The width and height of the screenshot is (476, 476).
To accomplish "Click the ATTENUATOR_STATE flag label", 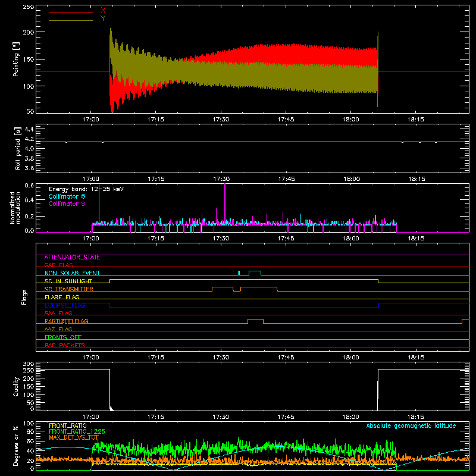I will pos(72,258).
